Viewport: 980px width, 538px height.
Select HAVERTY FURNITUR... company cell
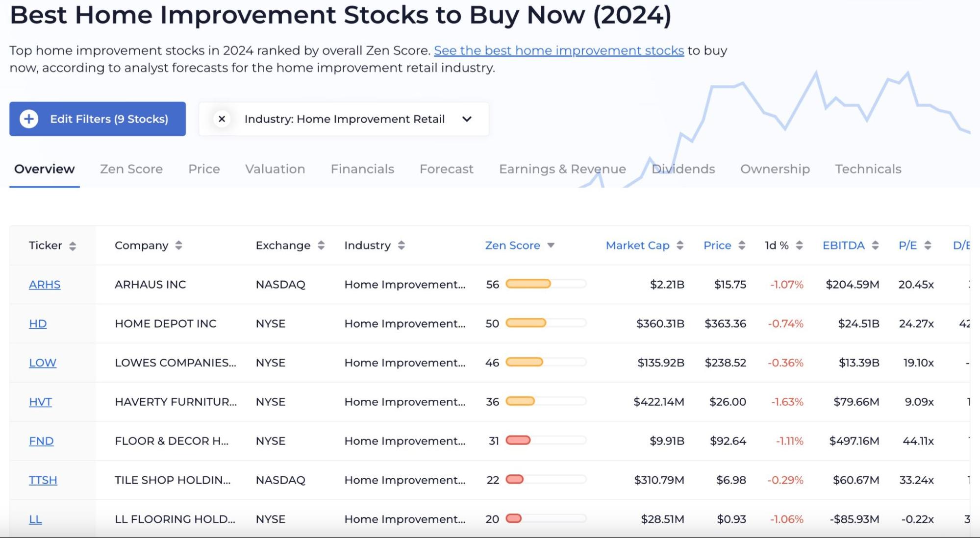[176, 402]
